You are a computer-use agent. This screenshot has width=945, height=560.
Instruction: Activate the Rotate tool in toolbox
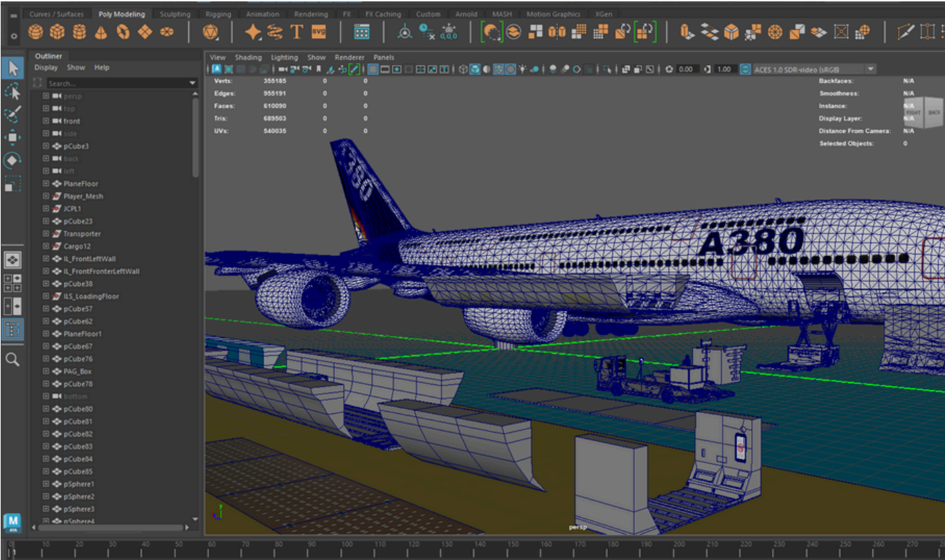[12, 161]
